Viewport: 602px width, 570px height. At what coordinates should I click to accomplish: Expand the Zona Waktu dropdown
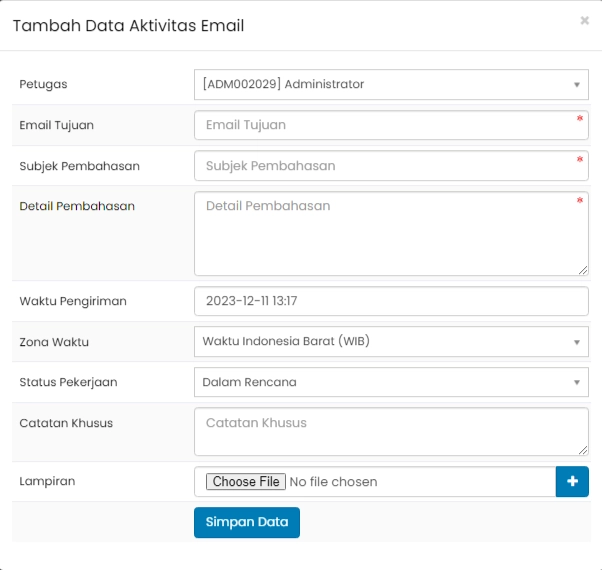(391, 342)
